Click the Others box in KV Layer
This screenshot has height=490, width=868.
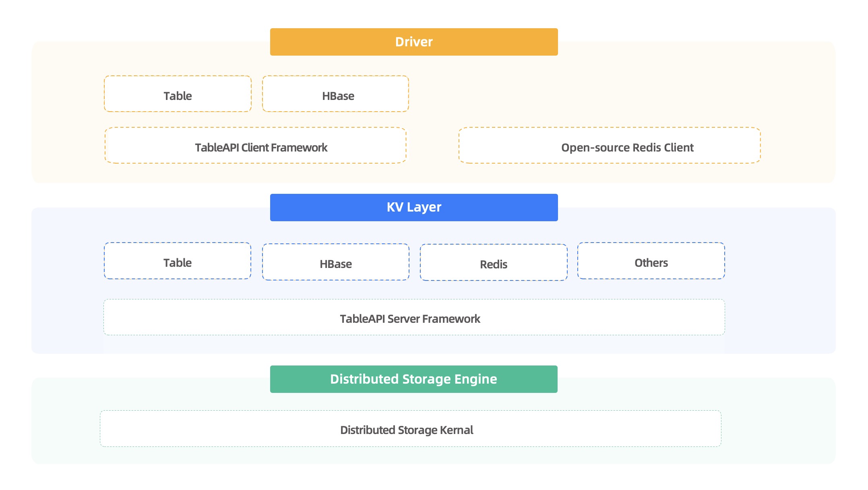tap(651, 261)
